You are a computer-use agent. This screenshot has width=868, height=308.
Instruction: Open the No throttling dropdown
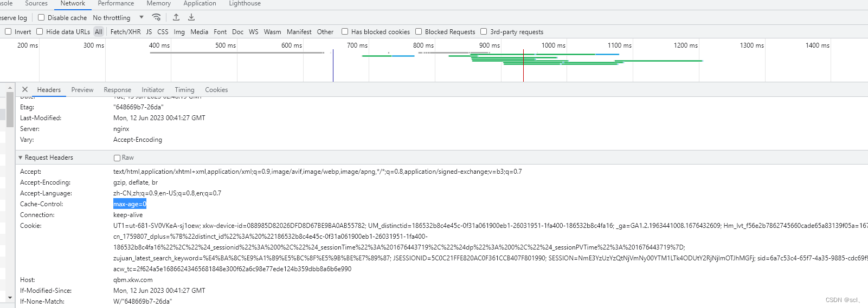coord(118,17)
